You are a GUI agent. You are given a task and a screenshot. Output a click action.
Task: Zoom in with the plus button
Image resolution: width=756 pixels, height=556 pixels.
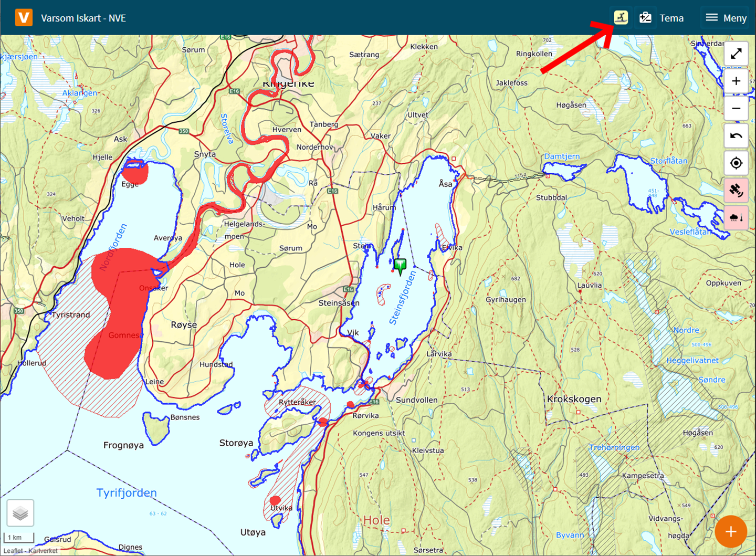pyautogui.click(x=736, y=81)
